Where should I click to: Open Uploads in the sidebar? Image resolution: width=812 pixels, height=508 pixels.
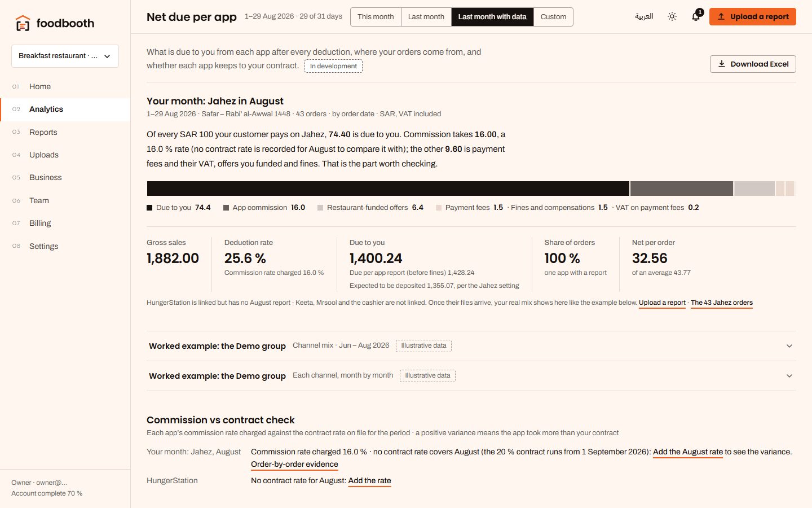[x=65, y=155]
